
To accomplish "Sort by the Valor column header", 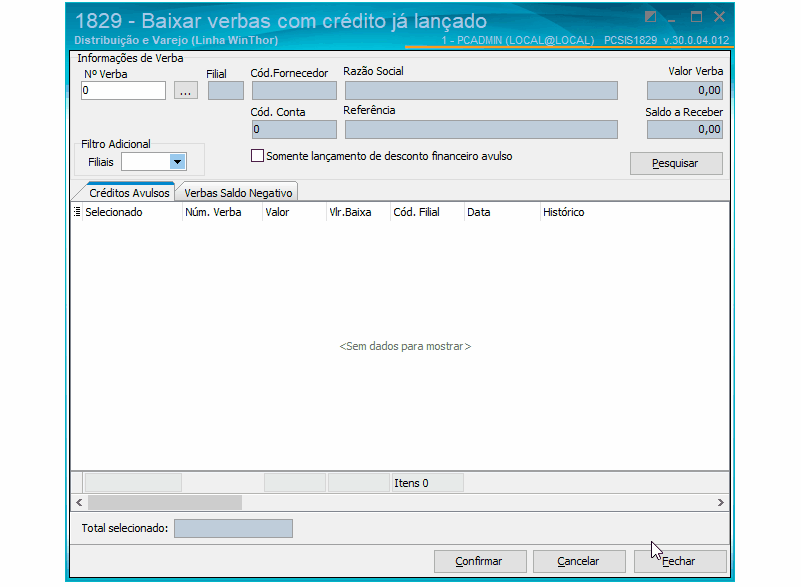I will coord(294,212).
